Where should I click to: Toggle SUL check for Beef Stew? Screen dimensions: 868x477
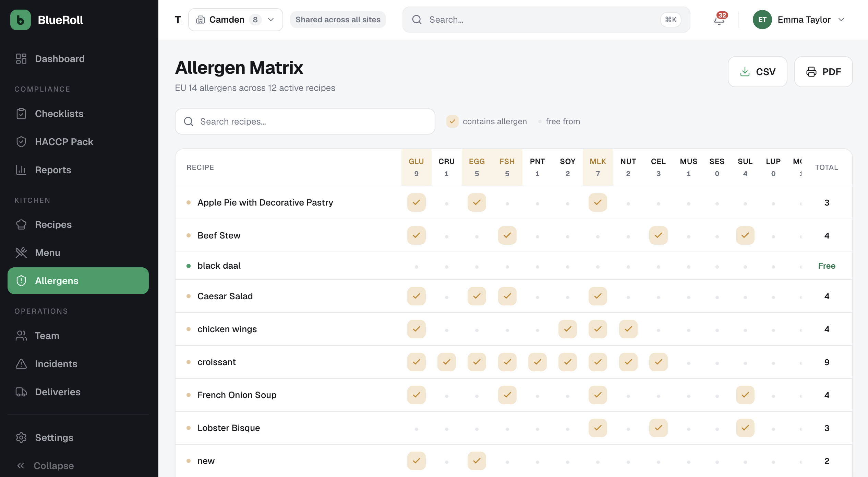coord(745,235)
